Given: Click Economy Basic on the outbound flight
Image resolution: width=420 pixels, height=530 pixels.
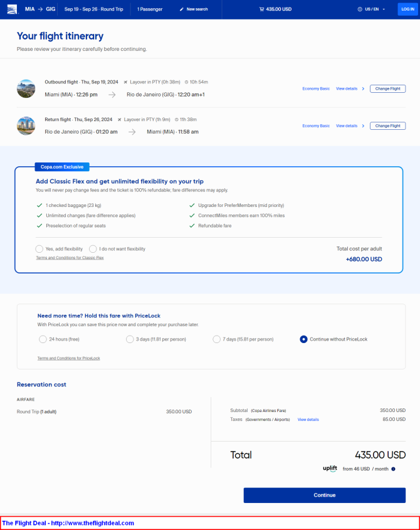Looking at the screenshot, I should 316,88.
